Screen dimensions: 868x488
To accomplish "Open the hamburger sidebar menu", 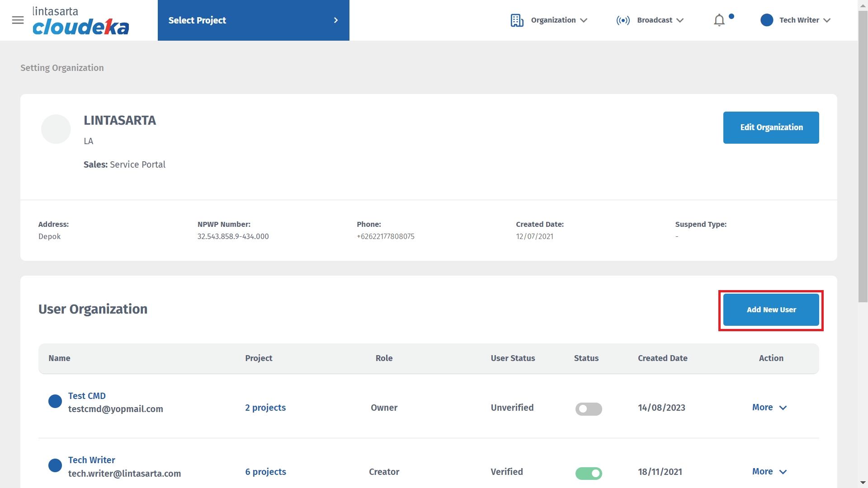I will pyautogui.click(x=18, y=20).
